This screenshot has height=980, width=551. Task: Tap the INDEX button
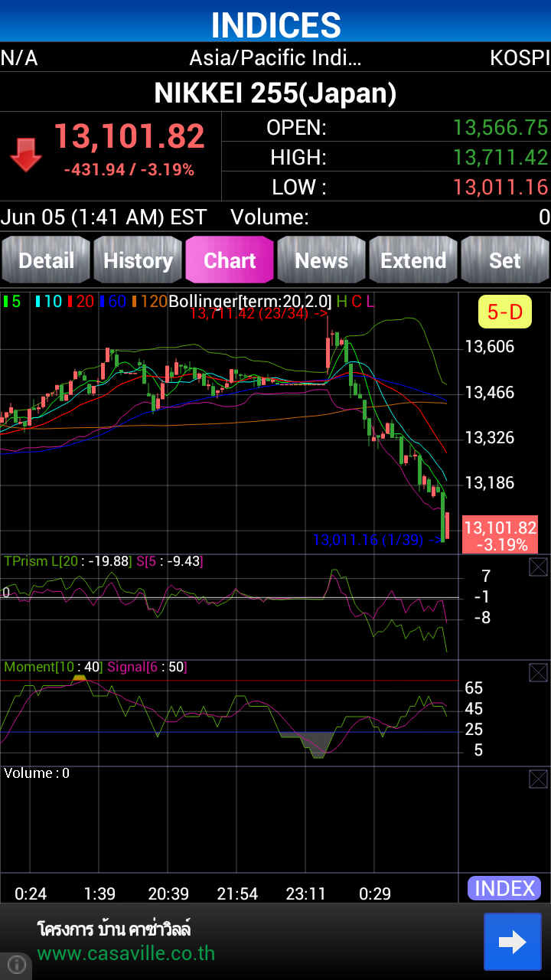point(504,888)
